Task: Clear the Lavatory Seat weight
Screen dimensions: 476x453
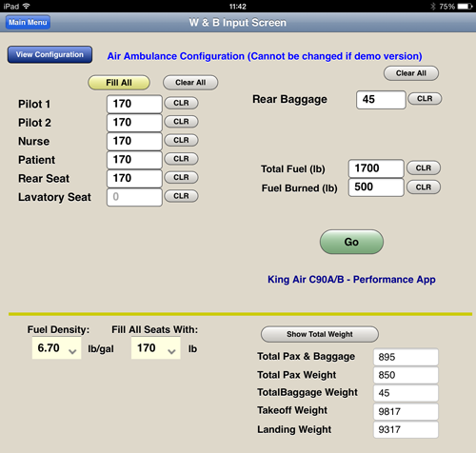Action: tap(181, 196)
